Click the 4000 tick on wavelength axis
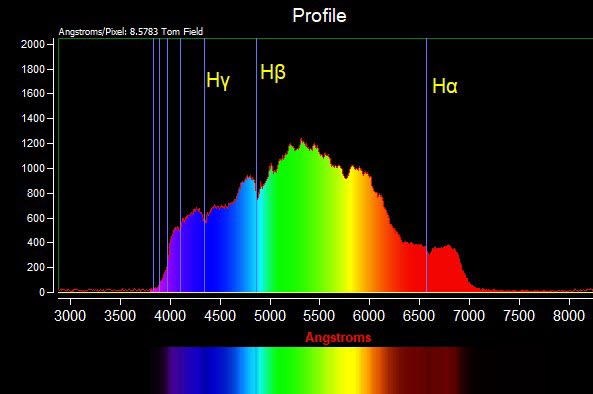Viewport: 593px width, 394px height. click(170, 315)
